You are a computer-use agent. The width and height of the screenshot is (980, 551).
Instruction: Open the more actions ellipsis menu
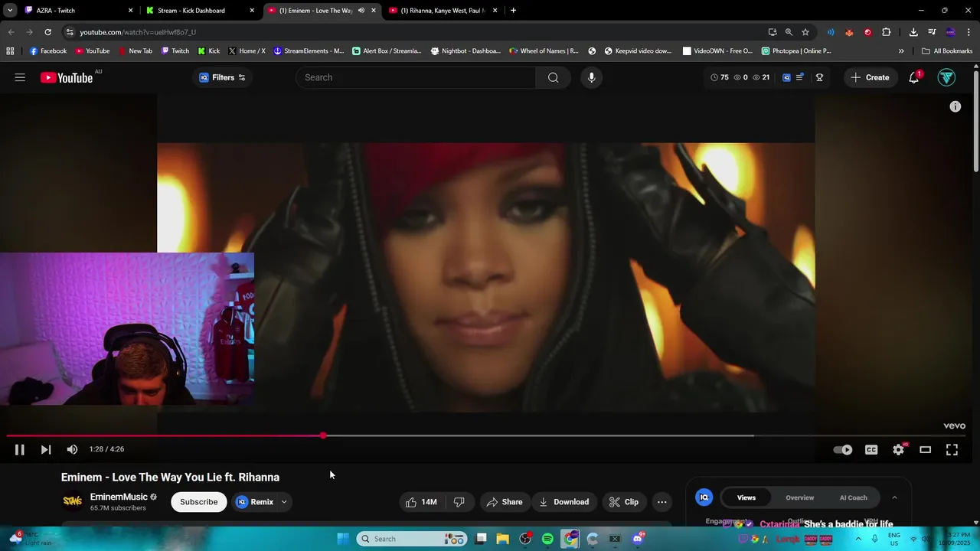[662, 502]
